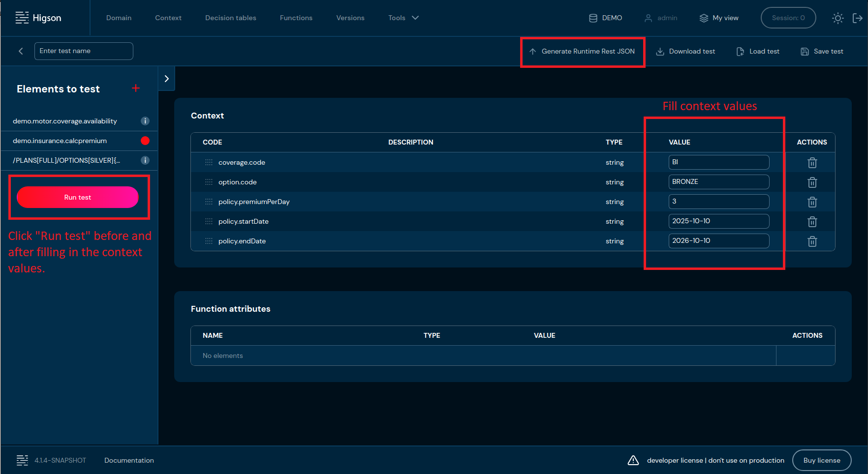Open the admin user menu

(x=661, y=18)
